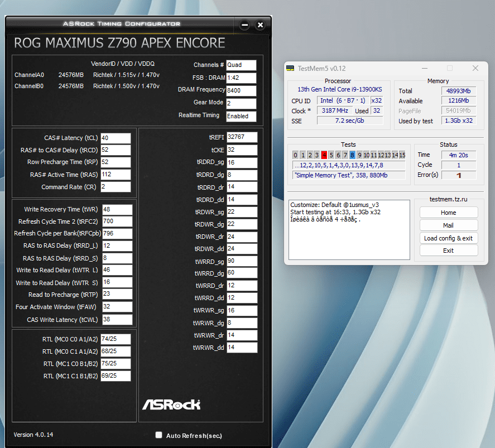
Task: Close the TestMem5 window
Action: click(x=475, y=68)
